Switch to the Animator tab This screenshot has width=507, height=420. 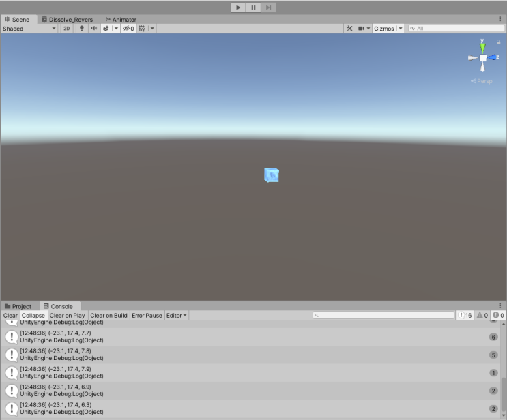tap(121, 19)
